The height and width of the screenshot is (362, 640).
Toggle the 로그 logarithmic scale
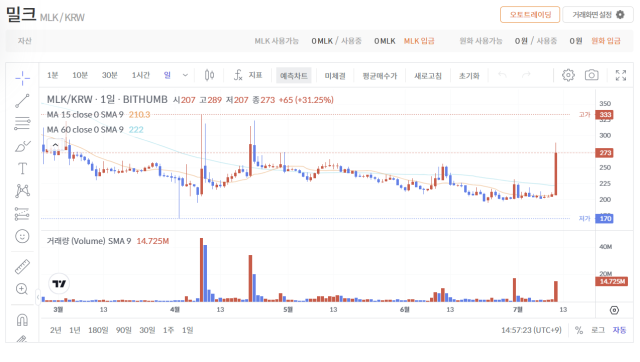(598, 330)
